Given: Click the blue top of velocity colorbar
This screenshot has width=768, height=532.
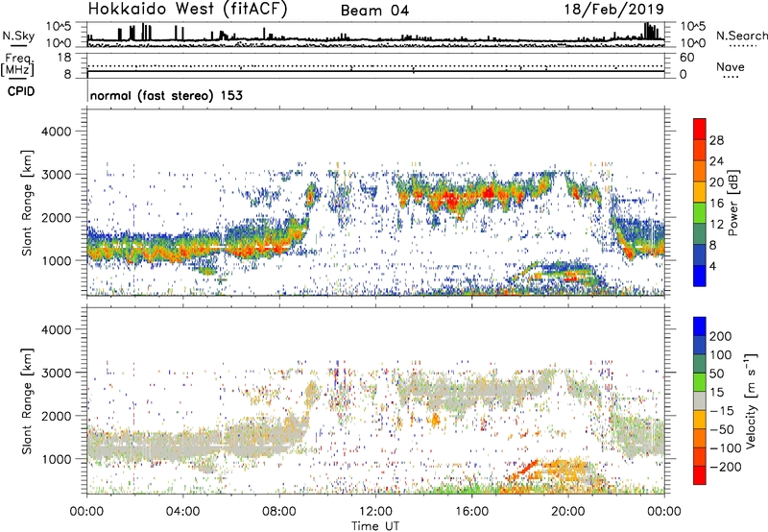Looking at the screenshot, I should tap(700, 326).
